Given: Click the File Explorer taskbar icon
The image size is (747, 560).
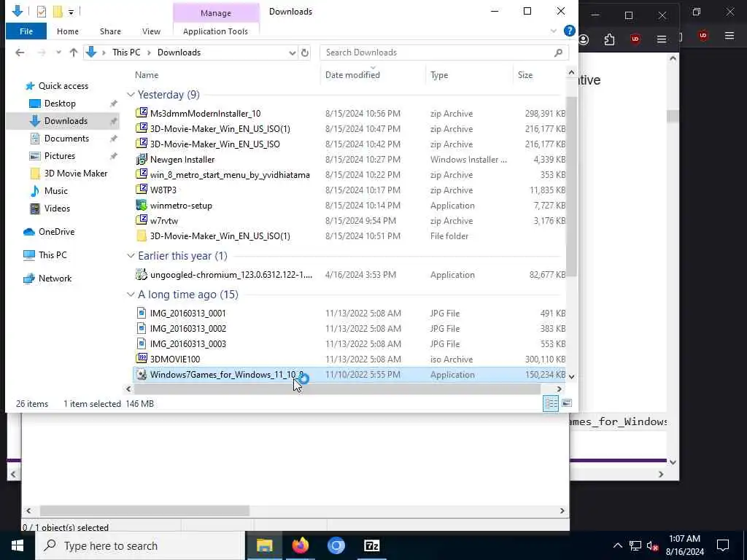Looking at the screenshot, I should point(264,545).
